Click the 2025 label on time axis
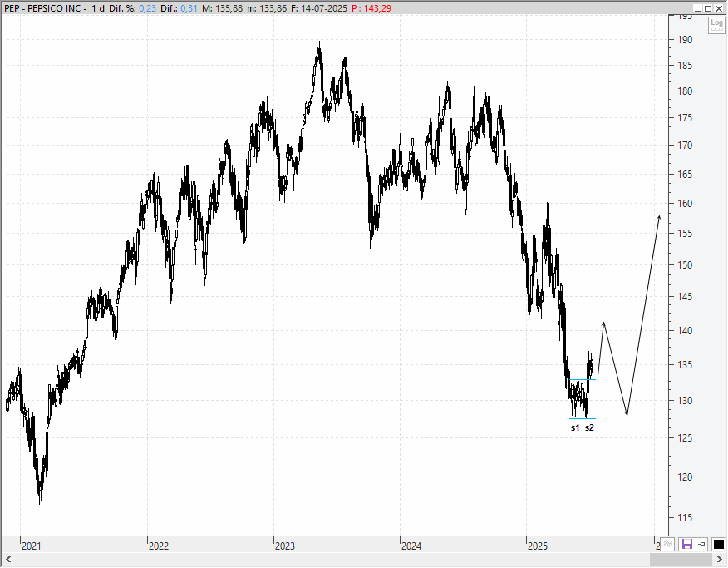This screenshot has width=728, height=568. coord(538,546)
